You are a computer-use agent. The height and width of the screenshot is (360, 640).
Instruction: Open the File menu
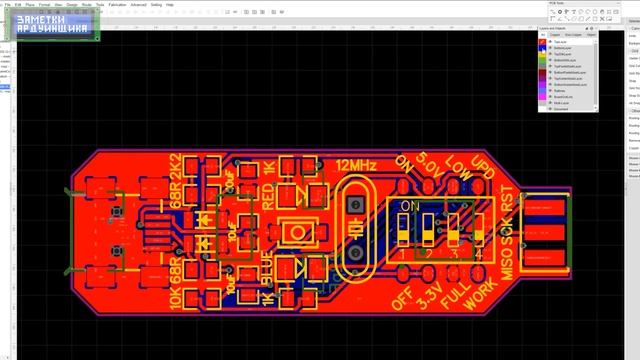(x=7, y=5)
